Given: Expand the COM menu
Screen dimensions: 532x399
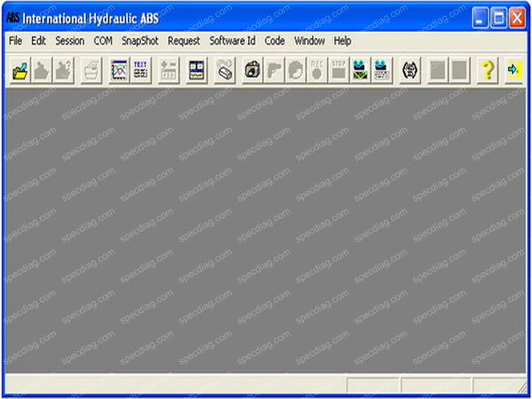Looking at the screenshot, I should click(103, 41).
